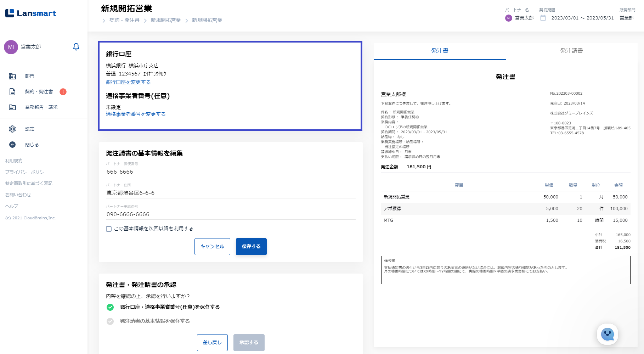Click the calendar icon beside contract period

543,18
